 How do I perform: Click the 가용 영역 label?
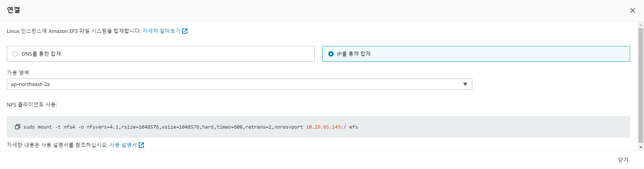tap(18, 73)
